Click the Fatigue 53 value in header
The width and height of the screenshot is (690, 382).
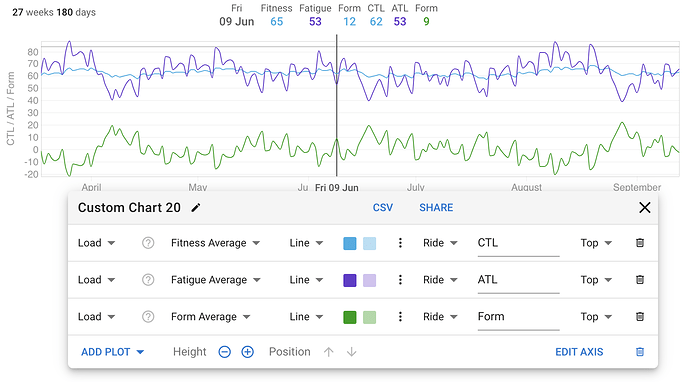[x=315, y=22]
